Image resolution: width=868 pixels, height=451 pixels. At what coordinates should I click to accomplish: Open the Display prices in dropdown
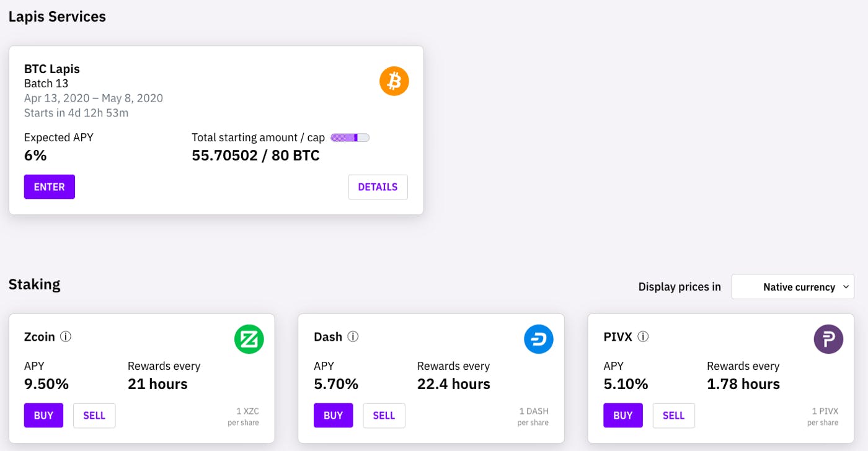pos(792,287)
